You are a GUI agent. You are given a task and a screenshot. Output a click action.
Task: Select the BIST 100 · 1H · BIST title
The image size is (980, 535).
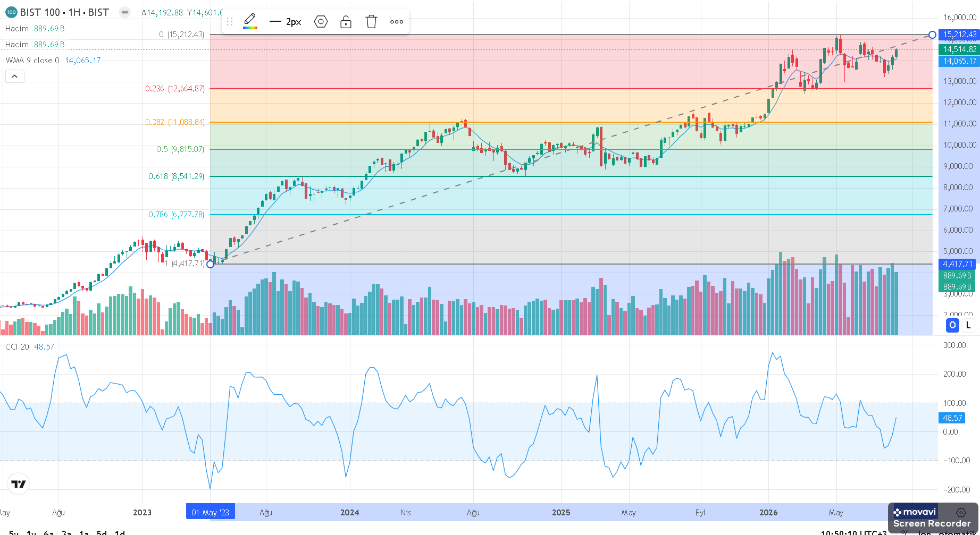pyautogui.click(x=64, y=12)
